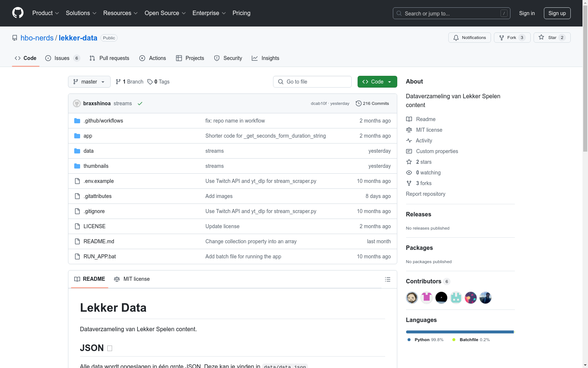
Task: Click the RUN_APP.bat file icon
Action: [77, 256]
